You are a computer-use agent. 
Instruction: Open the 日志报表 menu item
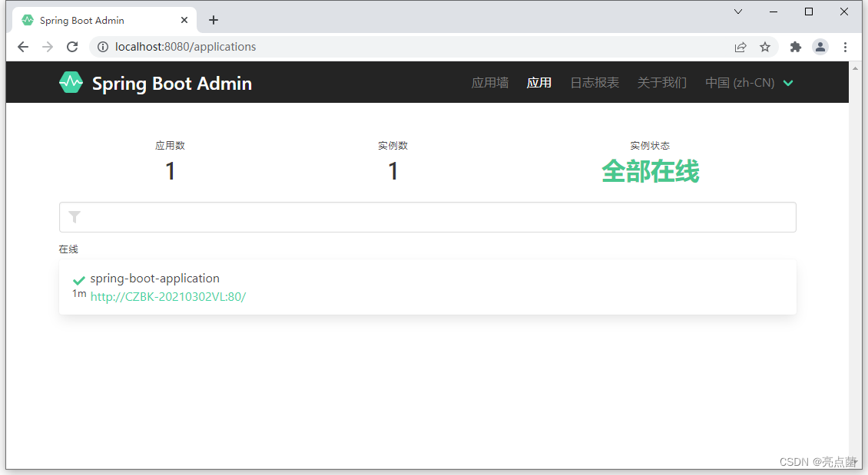coord(594,82)
